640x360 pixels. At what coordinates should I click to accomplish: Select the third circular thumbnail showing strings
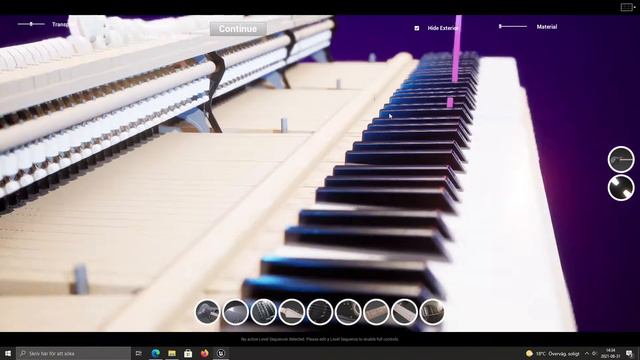264,312
